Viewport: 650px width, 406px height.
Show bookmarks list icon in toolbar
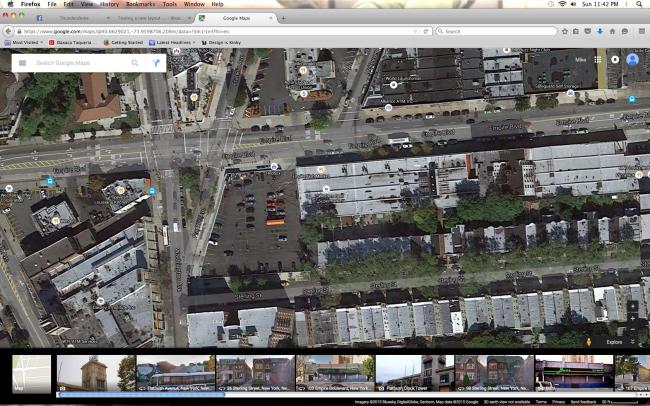pos(576,32)
